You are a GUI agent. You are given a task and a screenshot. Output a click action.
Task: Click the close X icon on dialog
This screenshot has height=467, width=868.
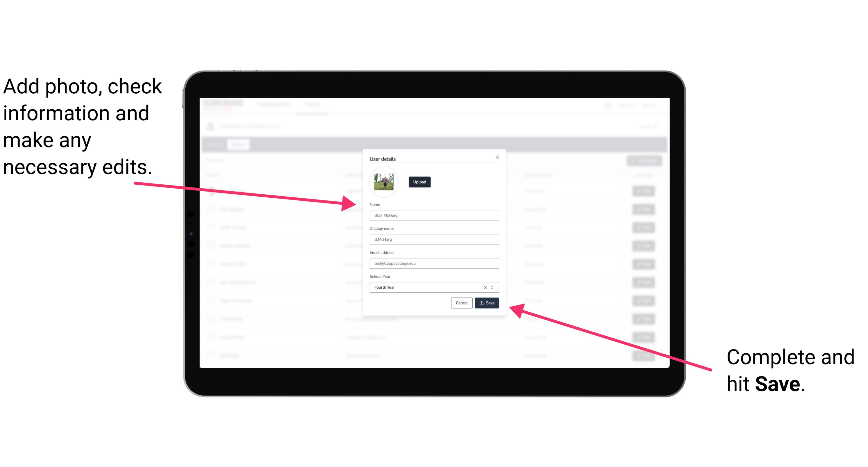click(496, 157)
